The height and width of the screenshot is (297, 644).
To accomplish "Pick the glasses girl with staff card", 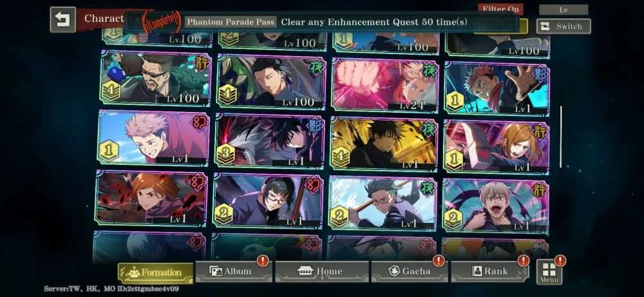I will pyautogui.click(x=268, y=200).
